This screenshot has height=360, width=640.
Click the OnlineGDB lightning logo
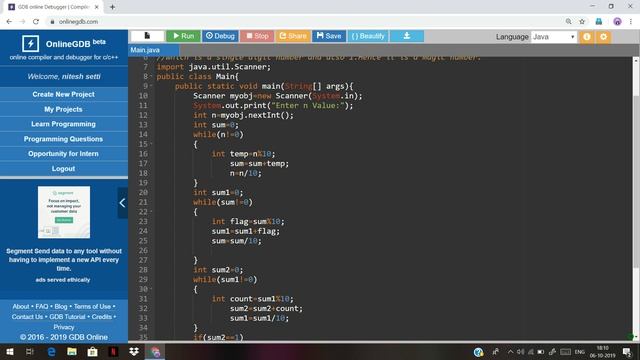tap(31, 43)
